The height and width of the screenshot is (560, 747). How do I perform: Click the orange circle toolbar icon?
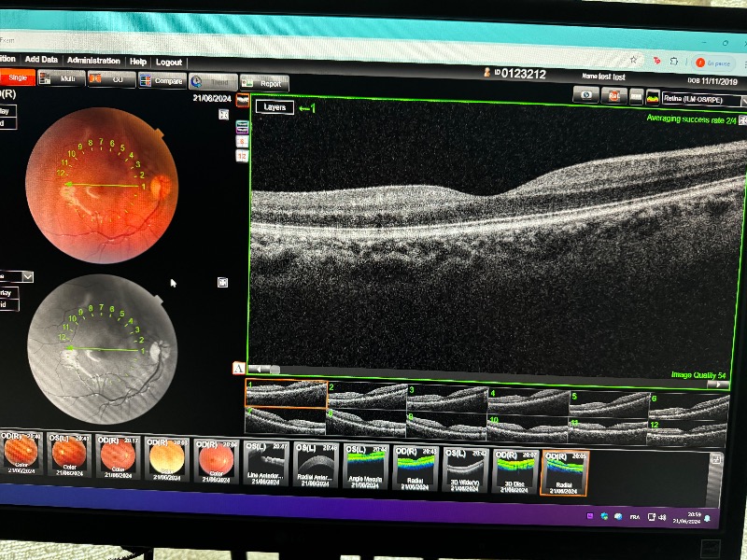pyautogui.click(x=614, y=96)
